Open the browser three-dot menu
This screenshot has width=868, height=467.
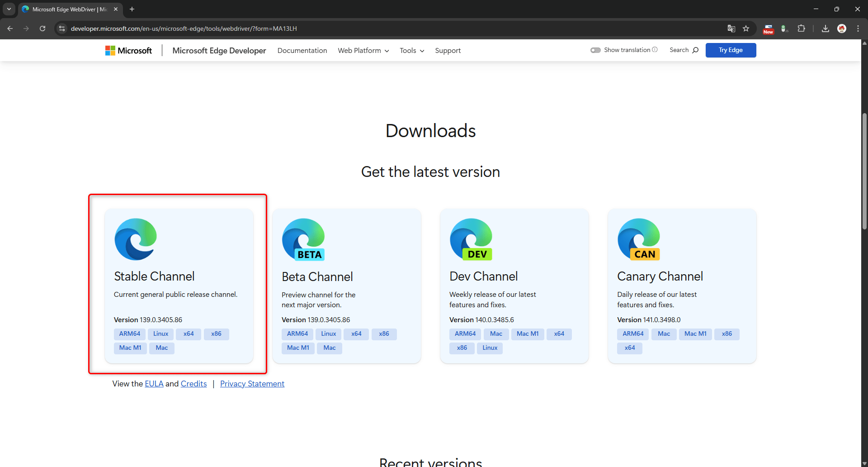click(x=858, y=29)
